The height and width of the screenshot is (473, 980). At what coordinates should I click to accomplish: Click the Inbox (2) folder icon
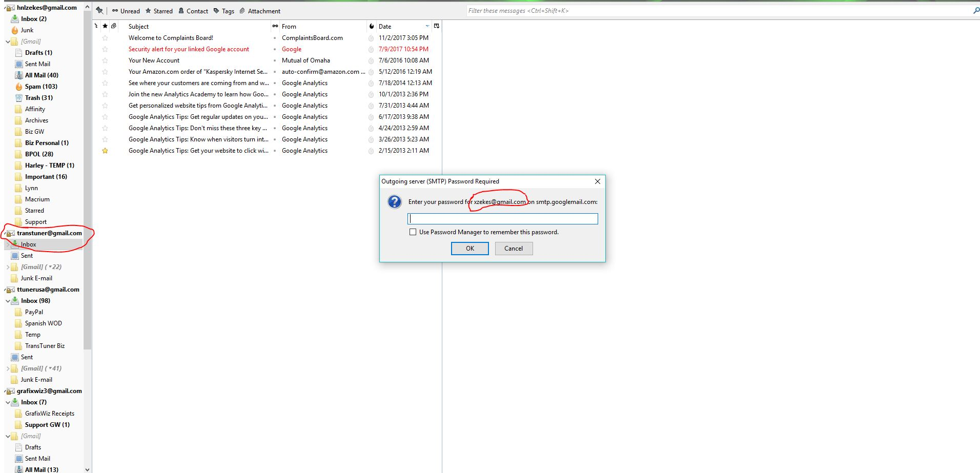(x=15, y=19)
